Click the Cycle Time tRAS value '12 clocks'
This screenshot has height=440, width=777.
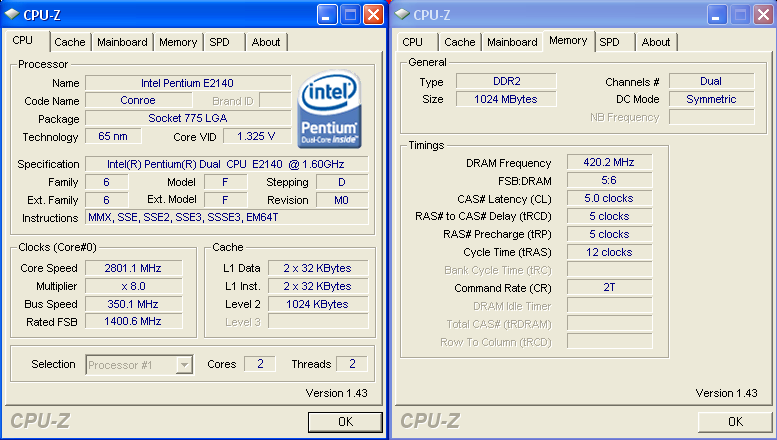point(610,252)
